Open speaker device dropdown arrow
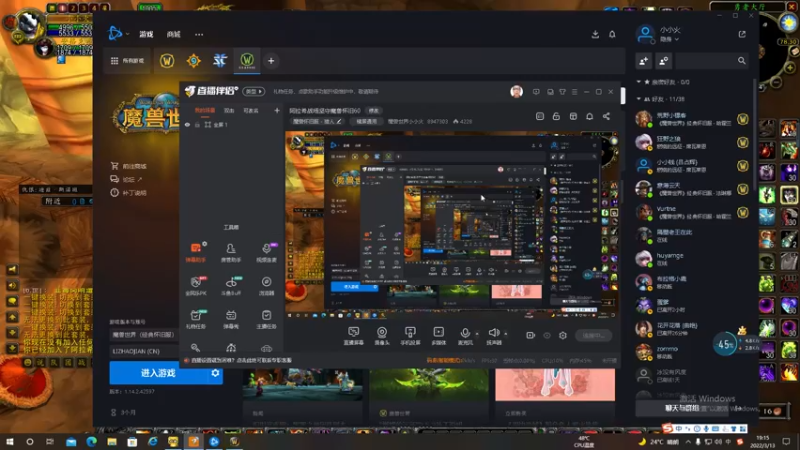This screenshot has height=450, width=800. 506,334
